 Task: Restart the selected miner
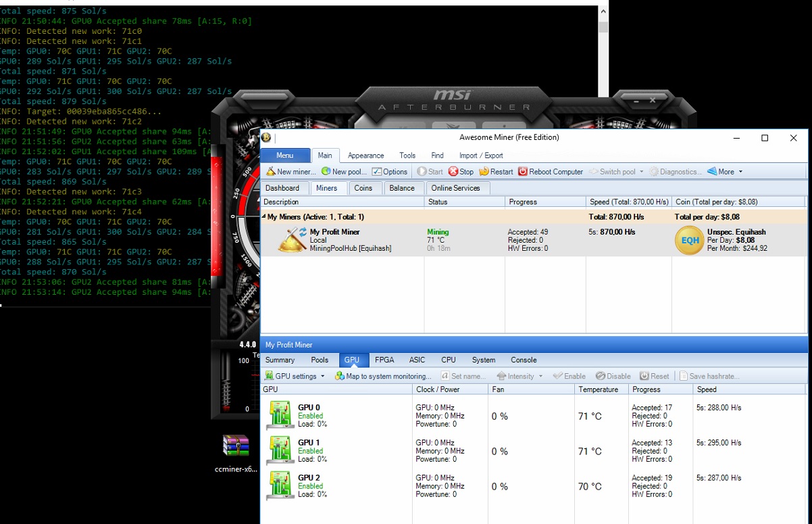(x=496, y=172)
